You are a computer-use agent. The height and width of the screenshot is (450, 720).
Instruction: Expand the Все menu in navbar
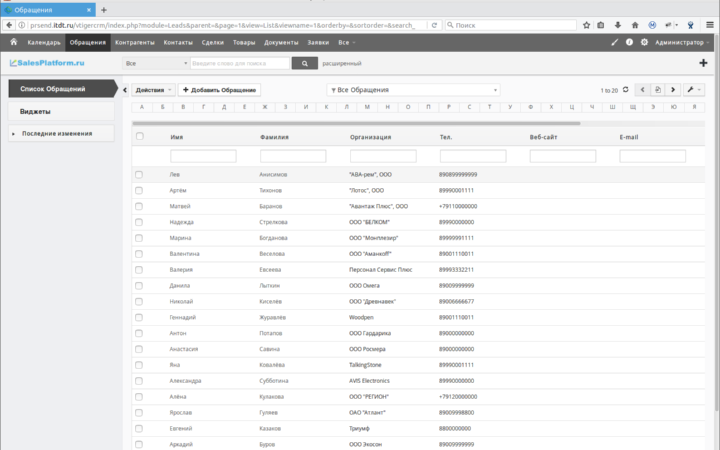pos(347,42)
